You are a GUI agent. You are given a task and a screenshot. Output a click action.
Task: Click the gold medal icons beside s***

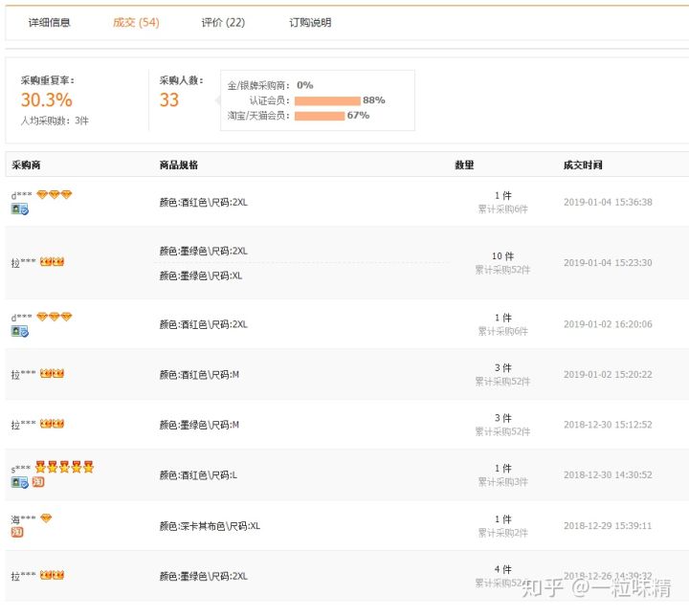pos(65,468)
